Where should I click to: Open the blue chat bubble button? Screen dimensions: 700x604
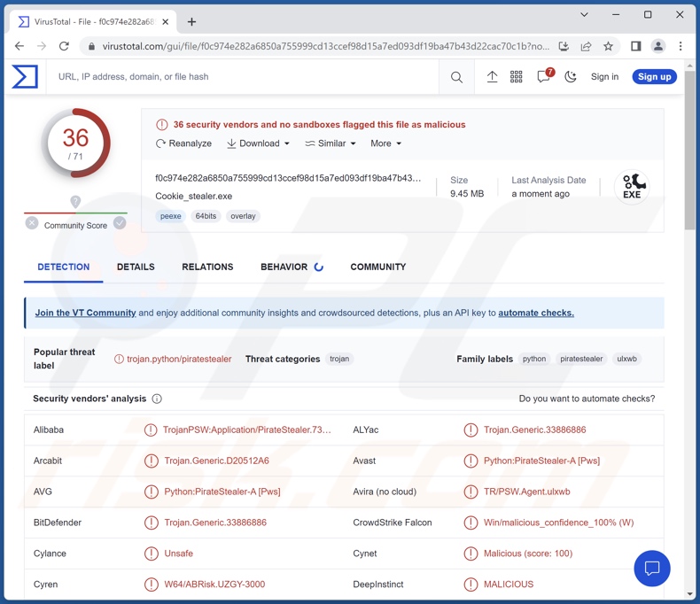(x=652, y=569)
